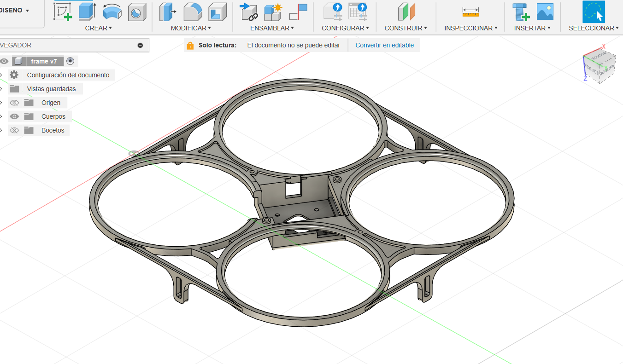This screenshot has height=364, width=623.
Task: Open the SELECCIONAR dropdown menu
Action: pos(594,28)
